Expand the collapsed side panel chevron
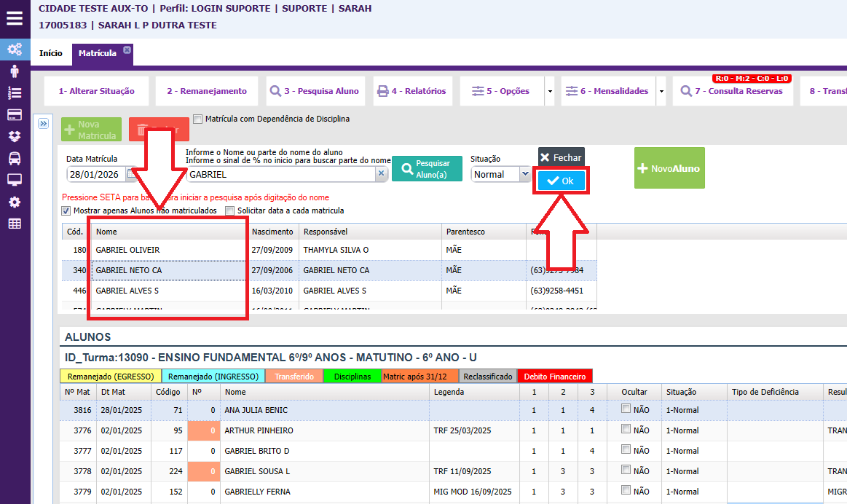Image resolution: width=847 pixels, height=504 pixels. coord(43,124)
